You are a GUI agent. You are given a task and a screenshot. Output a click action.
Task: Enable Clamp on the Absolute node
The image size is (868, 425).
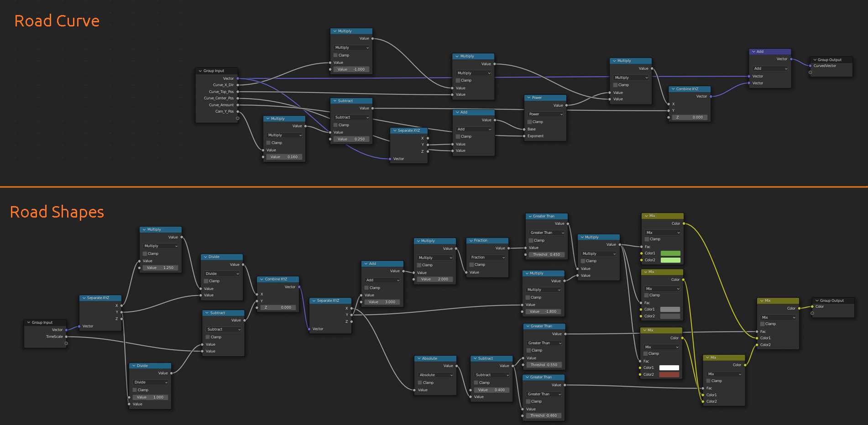point(420,382)
